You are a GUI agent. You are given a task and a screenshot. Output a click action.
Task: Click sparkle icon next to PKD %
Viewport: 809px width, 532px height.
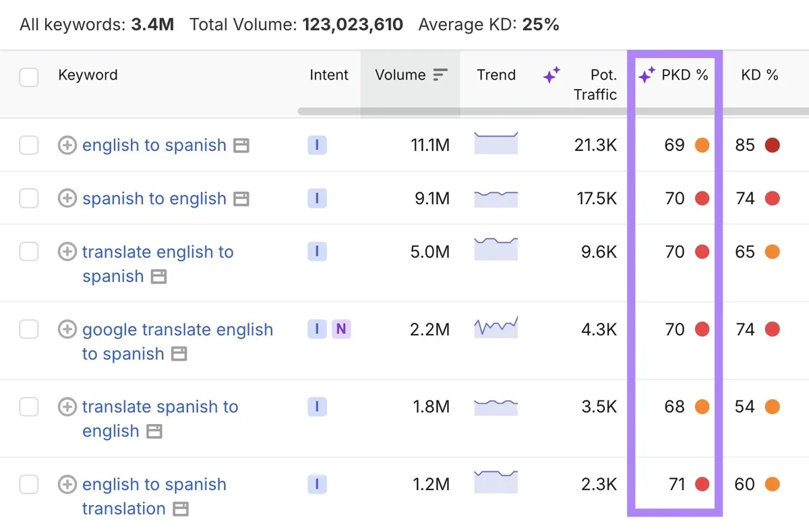(x=647, y=76)
